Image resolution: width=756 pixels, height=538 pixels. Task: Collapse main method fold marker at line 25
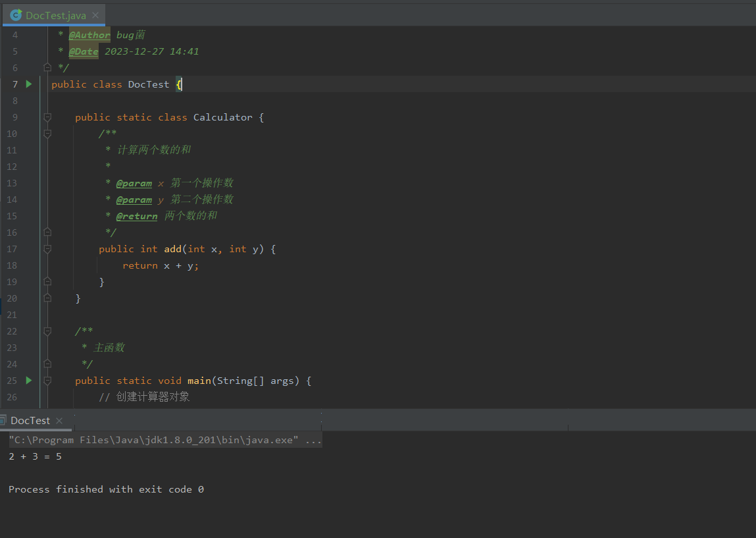click(47, 380)
